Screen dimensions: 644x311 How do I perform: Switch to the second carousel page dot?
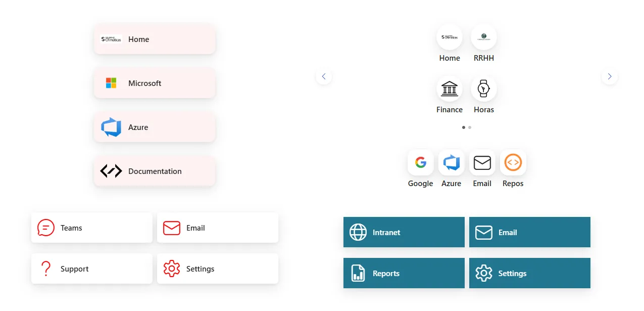tap(470, 127)
